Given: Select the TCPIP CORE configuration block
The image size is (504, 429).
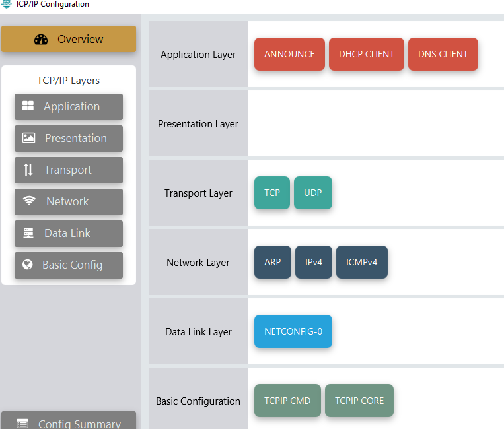Looking at the screenshot, I should [359, 401].
